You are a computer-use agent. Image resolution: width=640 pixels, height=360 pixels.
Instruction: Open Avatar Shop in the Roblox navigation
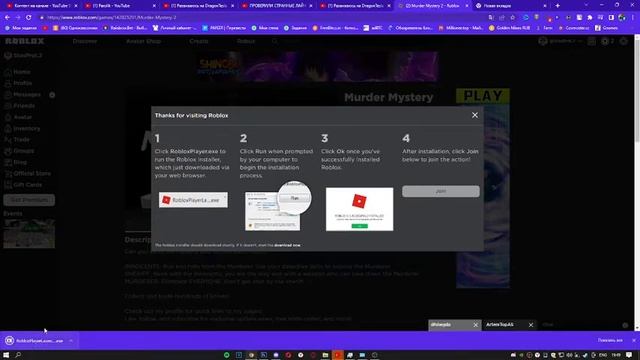click(143, 41)
